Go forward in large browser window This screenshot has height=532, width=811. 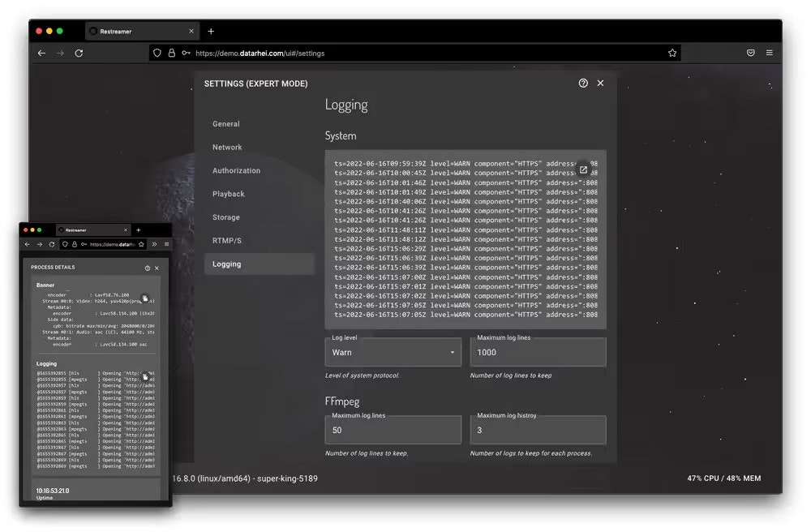pos(61,54)
